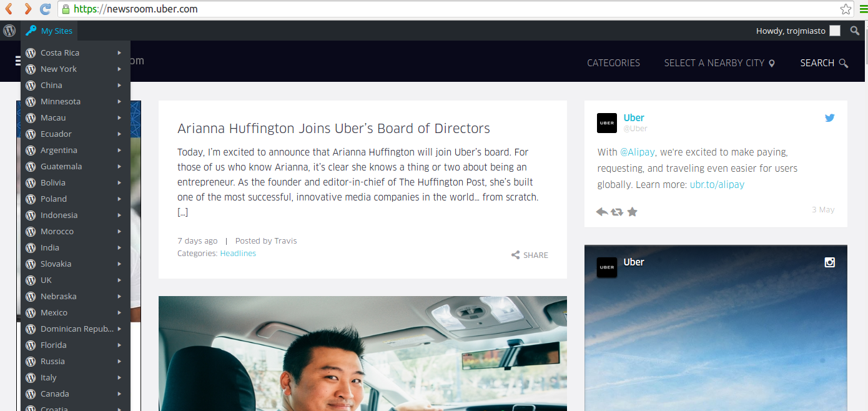The image size is (868, 411).
Task: Click the Instagram icon on Uber photo card
Action: tap(829, 262)
